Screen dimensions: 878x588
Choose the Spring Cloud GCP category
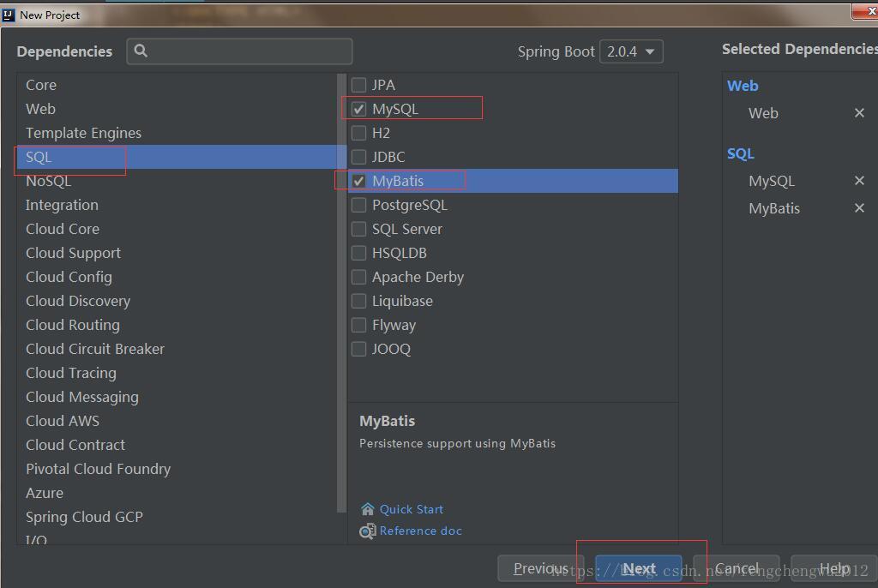tap(177, 517)
